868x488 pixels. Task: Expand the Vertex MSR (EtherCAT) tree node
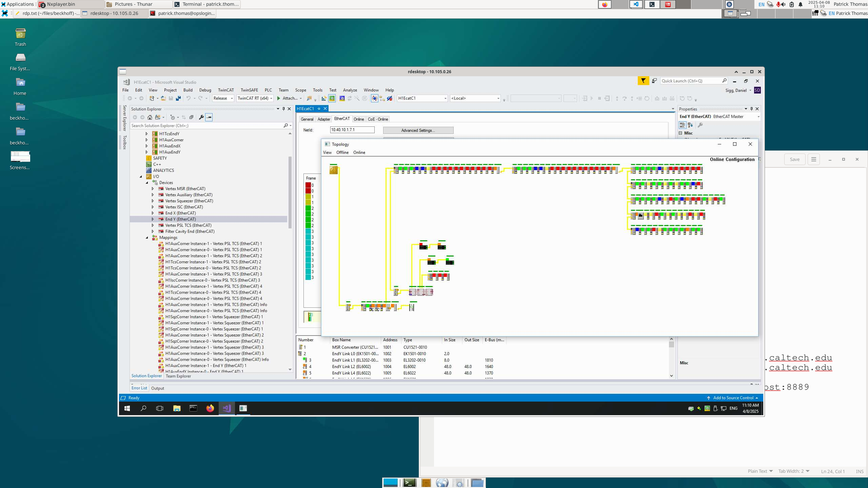pyautogui.click(x=153, y=189)
